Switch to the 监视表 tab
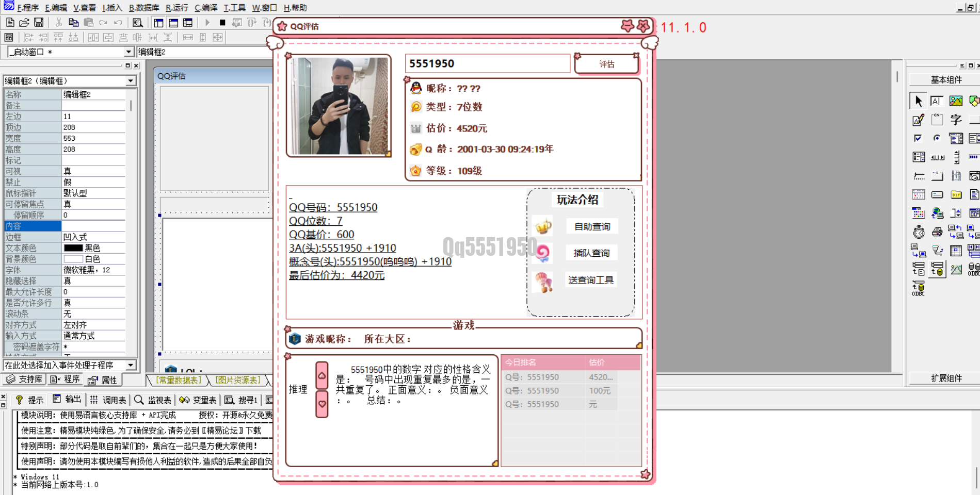980x495 pixels. (x=153, y=400)
